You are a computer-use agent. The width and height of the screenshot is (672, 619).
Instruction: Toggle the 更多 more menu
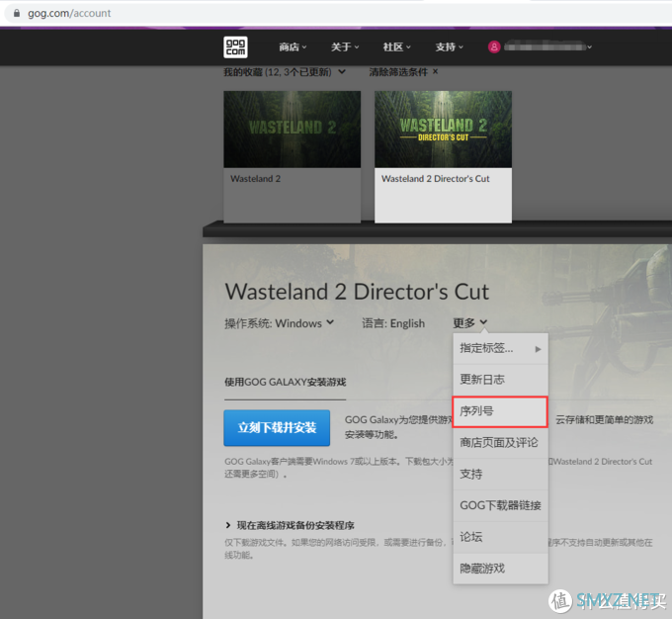(x=470, y=323)
